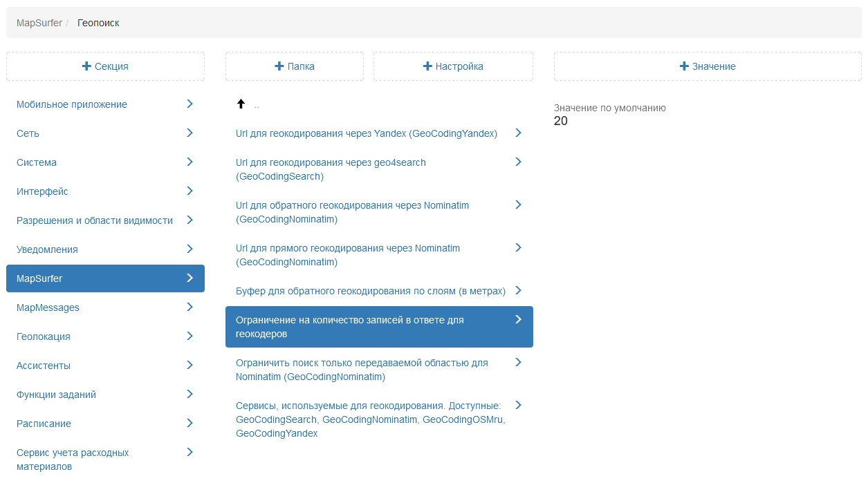Click chevron next to Уведомления

pyautogui.click(x=190, y=249)
